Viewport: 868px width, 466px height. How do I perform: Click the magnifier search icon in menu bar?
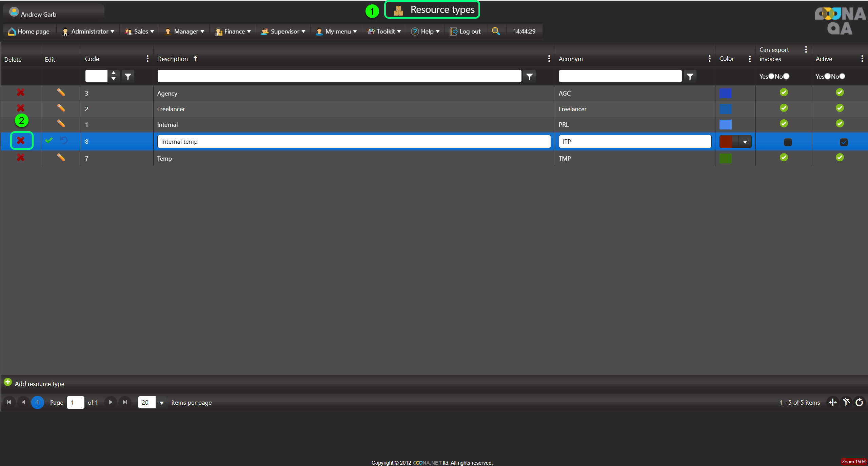(496, 31)
